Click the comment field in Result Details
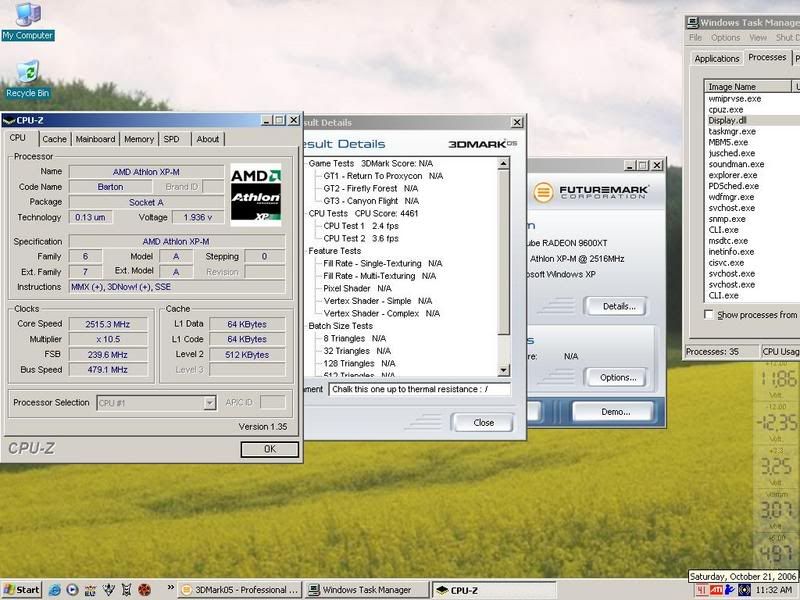Viewport: 800px width, 600px height. [x=419, y=389]
